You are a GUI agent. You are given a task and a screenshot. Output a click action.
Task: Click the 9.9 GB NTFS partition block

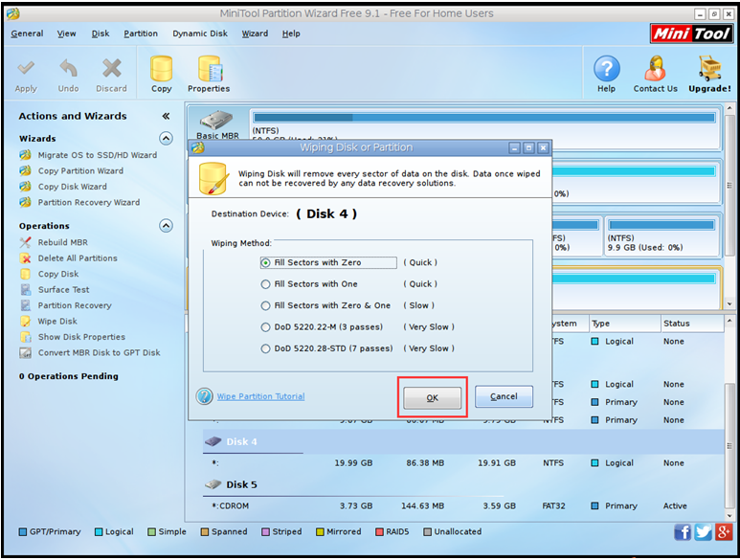pos(662,236)
